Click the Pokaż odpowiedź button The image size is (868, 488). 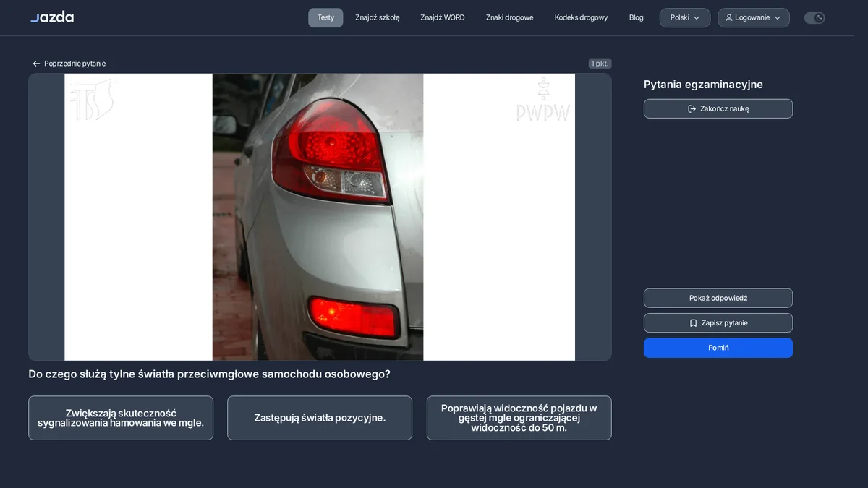click(718, 298)
